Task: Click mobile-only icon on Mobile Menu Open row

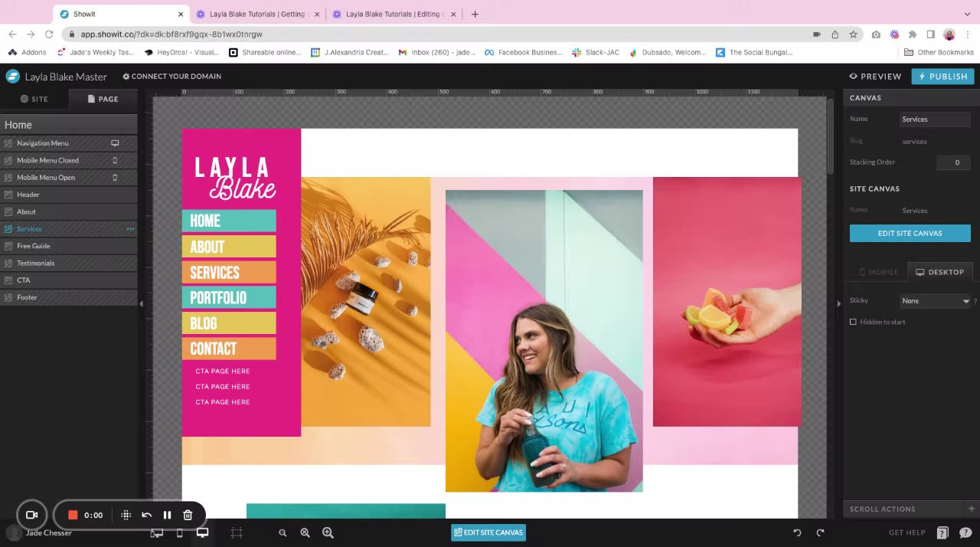Action: point(115,178)
